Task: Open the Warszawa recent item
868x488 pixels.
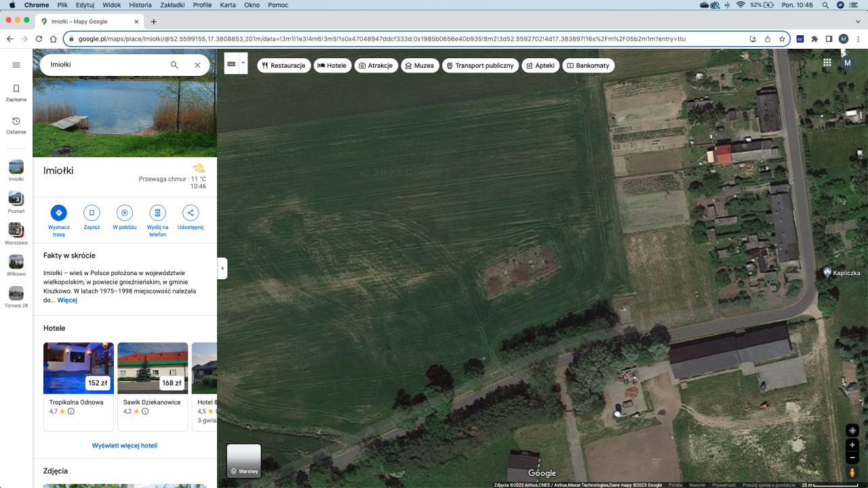Action: point(16,233)
